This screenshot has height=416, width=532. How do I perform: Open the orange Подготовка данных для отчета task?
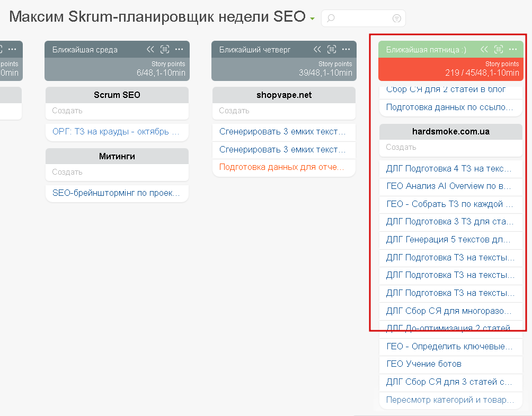282,167
